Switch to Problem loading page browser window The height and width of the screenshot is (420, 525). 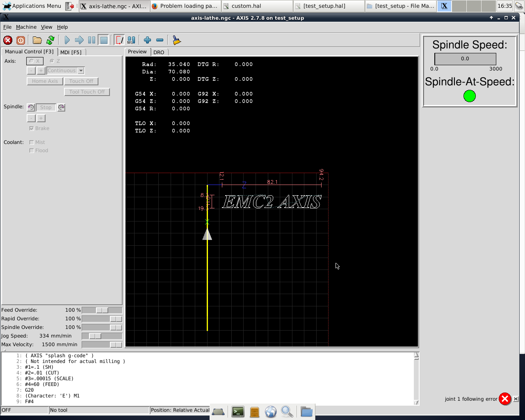[x=186, y=6]
